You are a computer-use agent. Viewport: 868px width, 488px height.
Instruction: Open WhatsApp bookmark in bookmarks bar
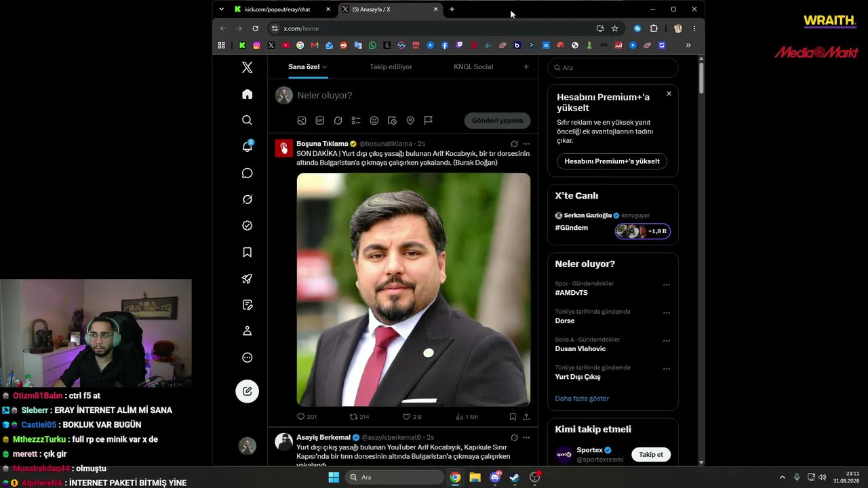372,45
